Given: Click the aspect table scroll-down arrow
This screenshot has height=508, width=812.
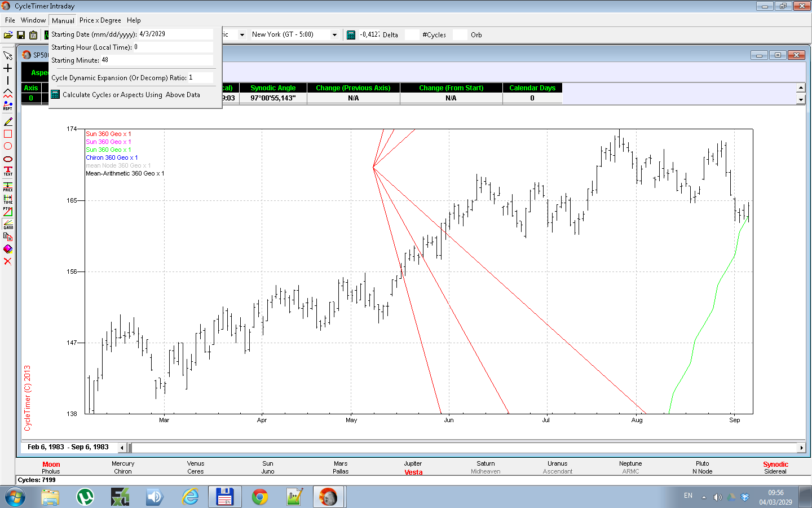Looking at the screenshot, I should (801, 99).
